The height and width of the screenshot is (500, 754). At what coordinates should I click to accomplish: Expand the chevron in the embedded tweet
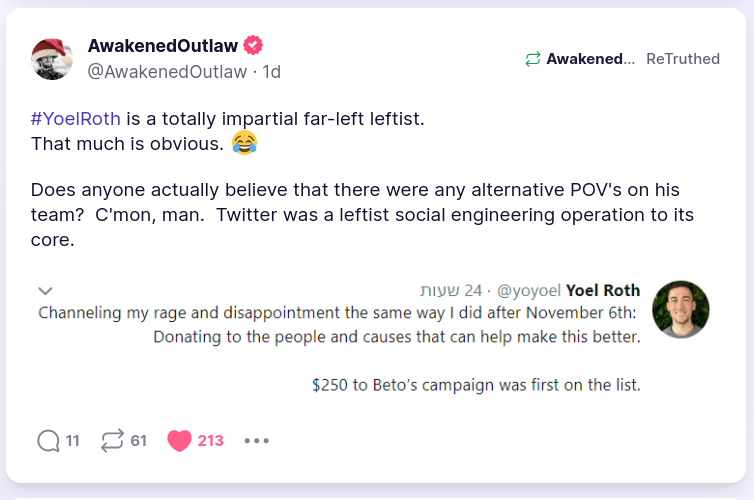point(45,290)
